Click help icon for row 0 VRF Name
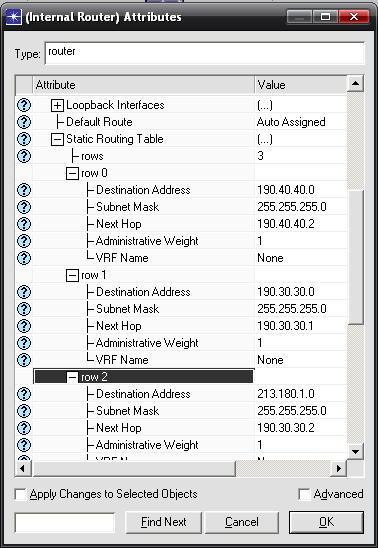The height and width of the screenshot is (548, 378). (24, 258)
